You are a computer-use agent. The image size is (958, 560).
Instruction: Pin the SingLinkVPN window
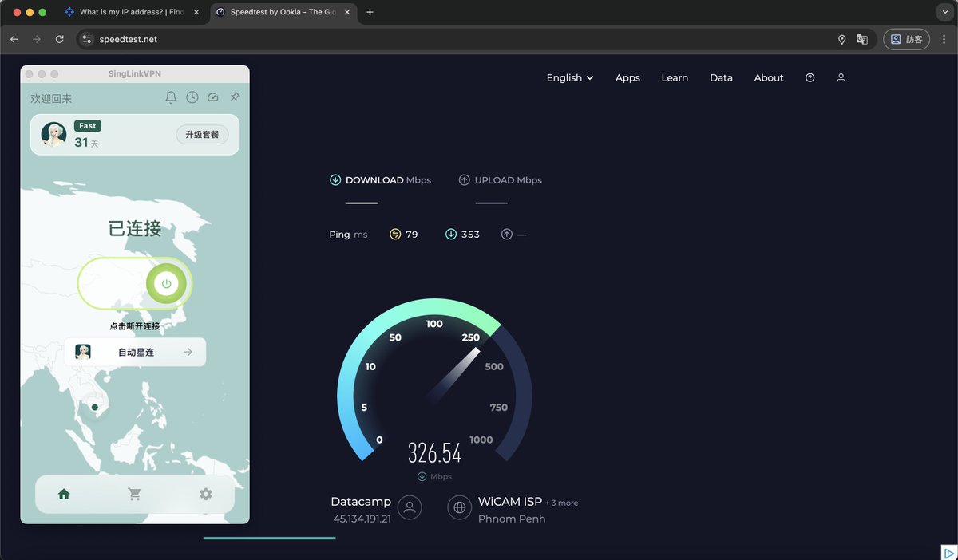pos(235,97)
